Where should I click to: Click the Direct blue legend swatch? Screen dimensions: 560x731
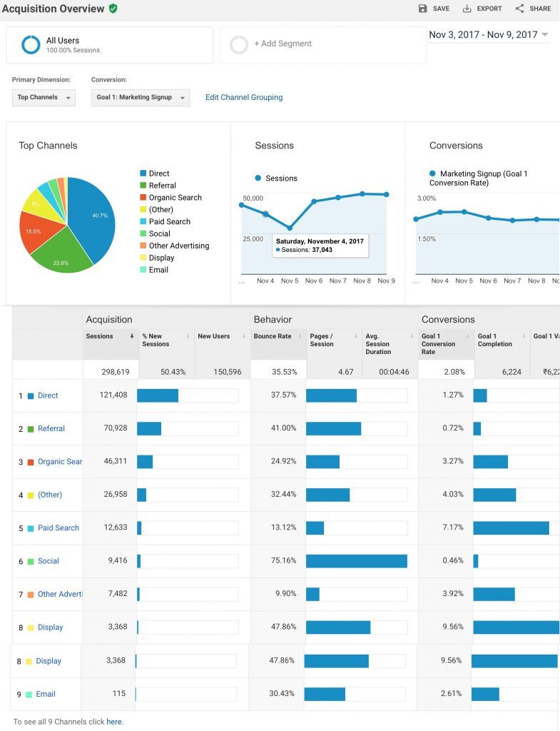(x=143, y=173)
